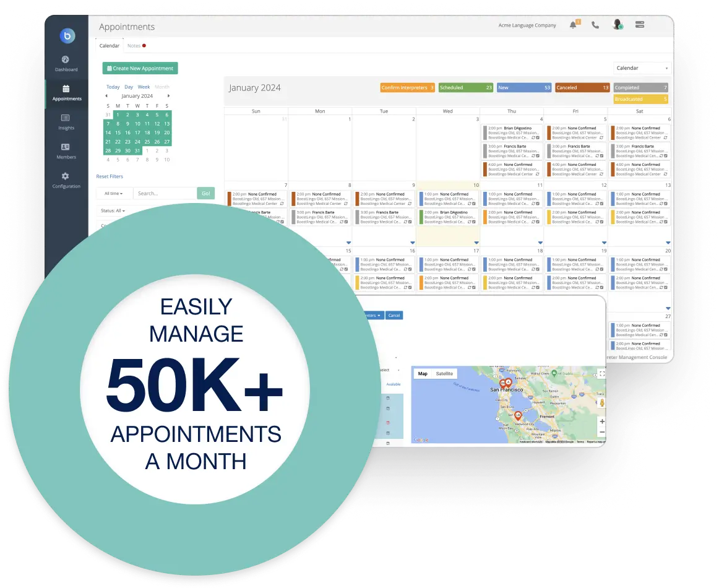This screenshot has height=588, width=719.
Task: Expand more appointments on the 11th
Action: tap(540, 243)
